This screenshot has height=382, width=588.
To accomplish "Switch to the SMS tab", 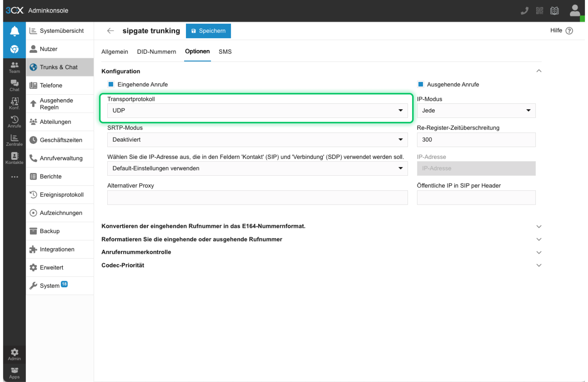I will click(x=225, y=52).
